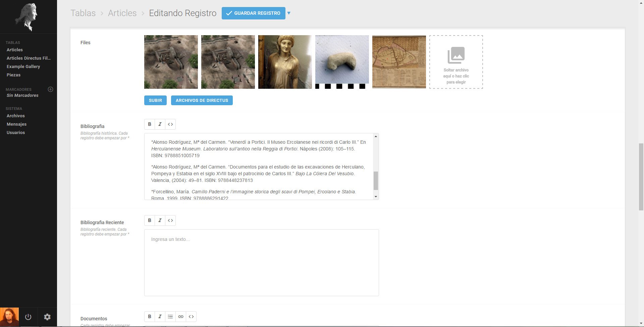Toggle bold in Documentos editor
This screenshot has height=327, width=644.
coord(150,317)
